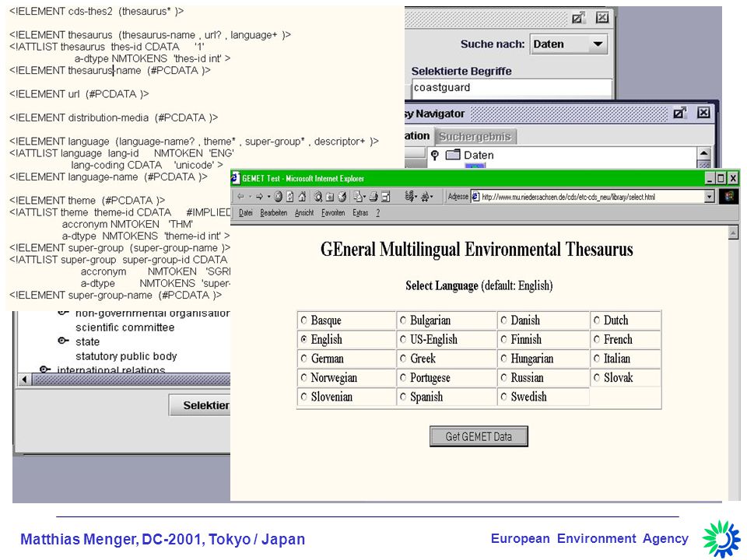Click the left arrow of thesaurus horizontal scrollbar

coord(25,380)
